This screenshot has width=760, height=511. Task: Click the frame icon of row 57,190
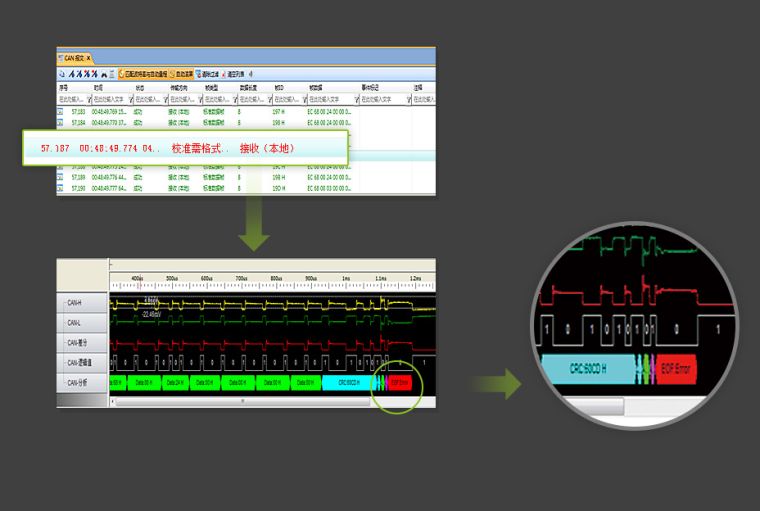(x=60, y=187)
